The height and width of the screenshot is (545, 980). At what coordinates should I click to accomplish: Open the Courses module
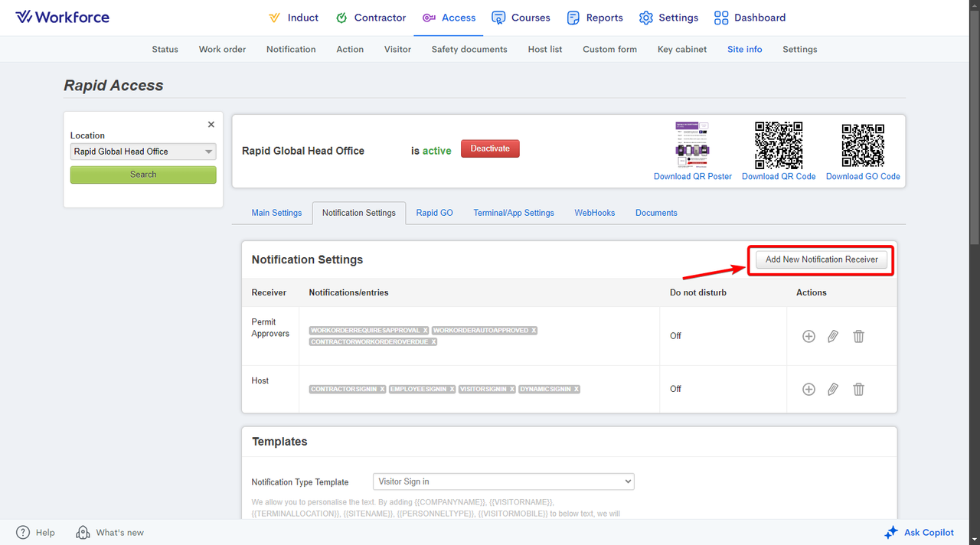[x=521, y=18]
